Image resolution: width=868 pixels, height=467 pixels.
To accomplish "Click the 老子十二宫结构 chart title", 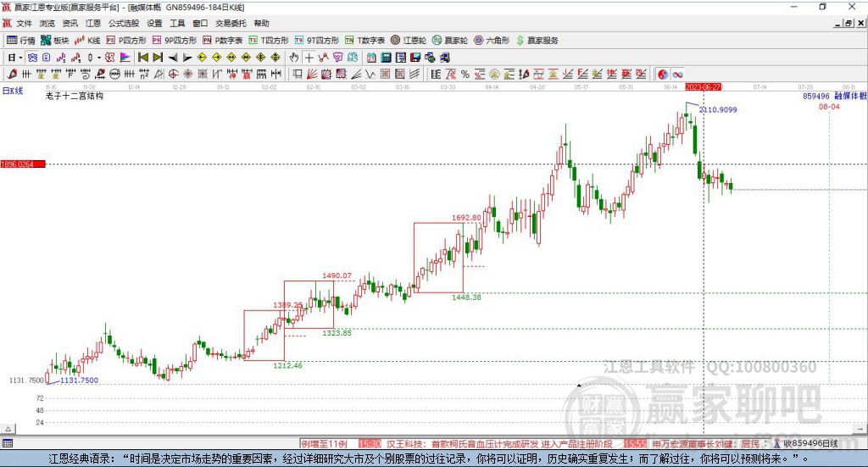I will pyautogui.click(x=75, y=96).
